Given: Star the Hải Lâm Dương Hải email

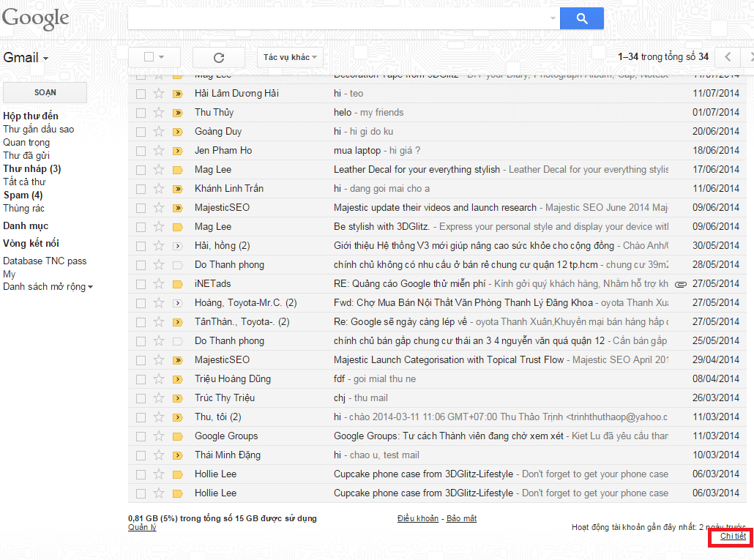Looking at the screenshot, I should [159, 93].
